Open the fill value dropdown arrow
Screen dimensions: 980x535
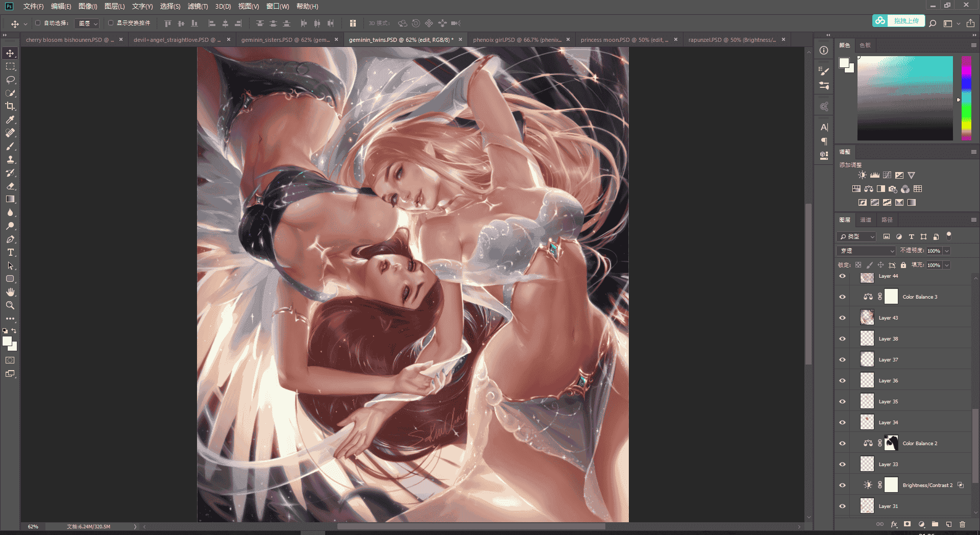coord(947,265)
